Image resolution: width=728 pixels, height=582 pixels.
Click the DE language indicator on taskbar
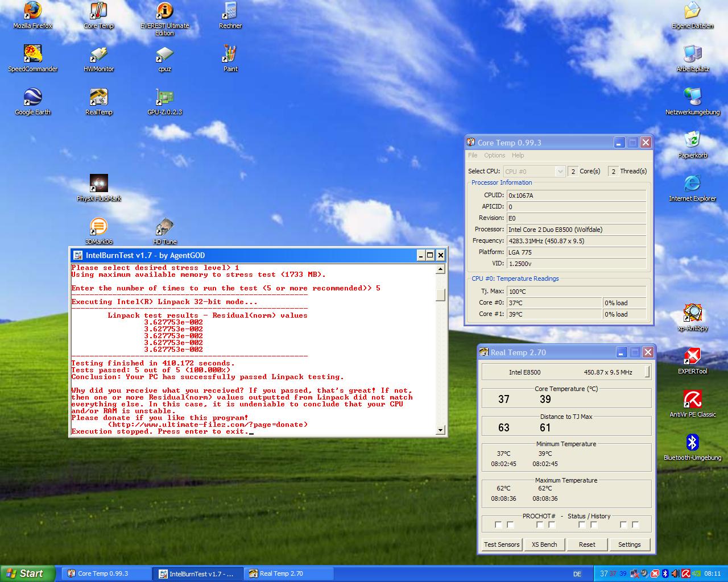pyautogui.click(x=577, y=574)
